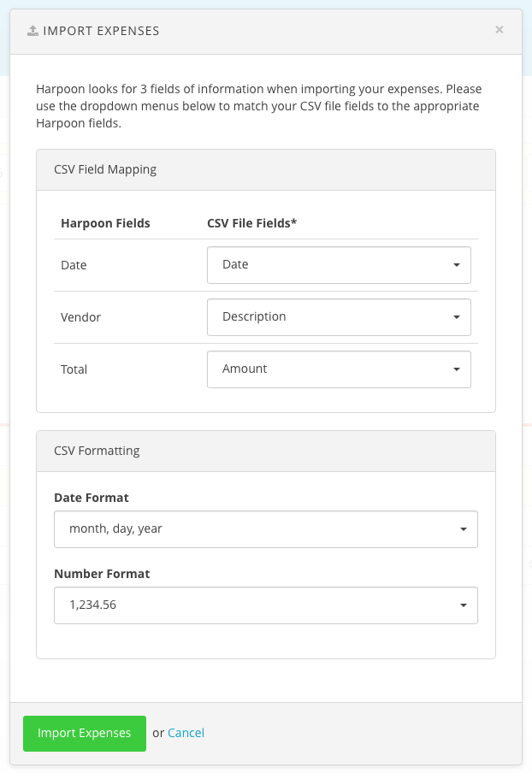Click the green Import Expenses button
The image size is (532, 779).
click(85, 733)
